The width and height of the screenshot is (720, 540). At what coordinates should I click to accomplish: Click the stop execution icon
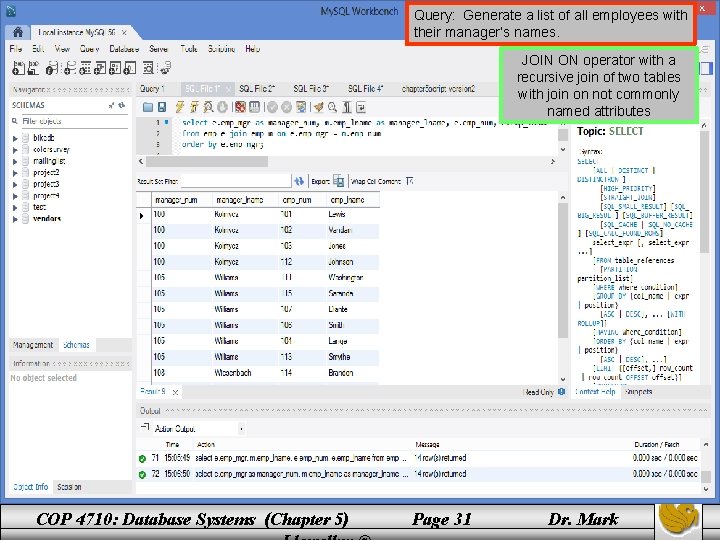[x=222, y=107]
